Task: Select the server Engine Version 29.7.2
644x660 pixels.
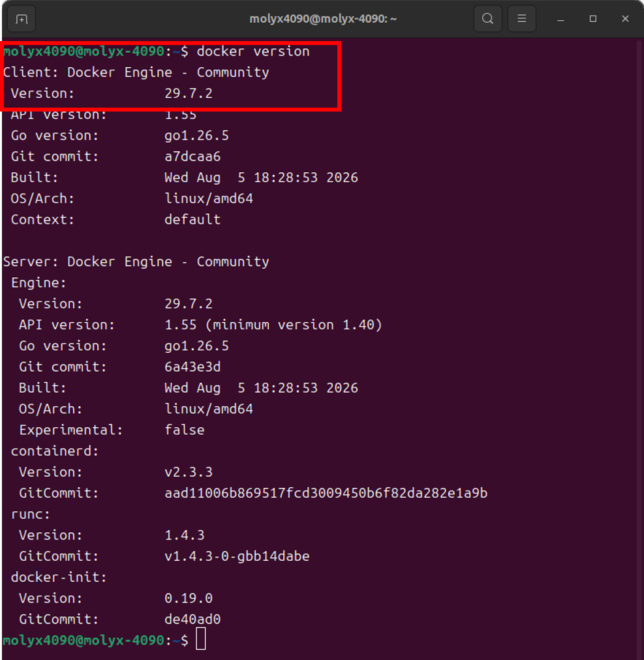Action: 189,304
